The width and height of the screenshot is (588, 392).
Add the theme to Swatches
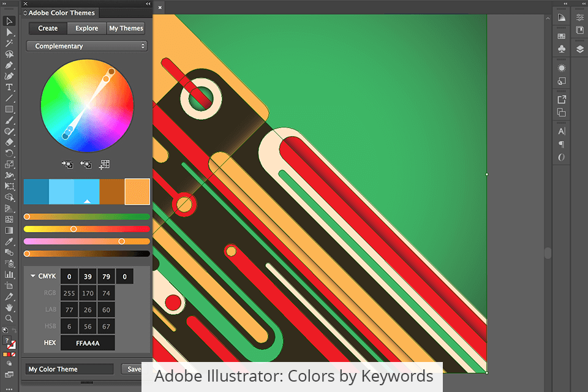pos(105,164)
